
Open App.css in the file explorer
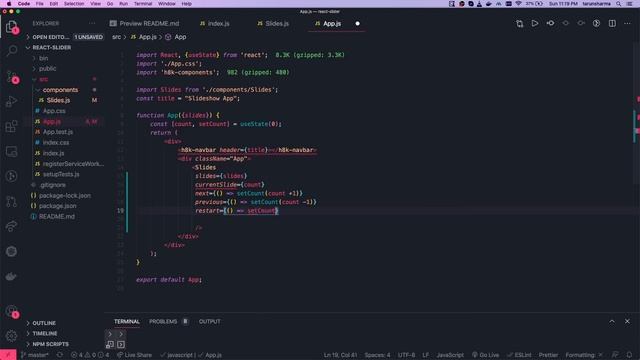[54, 111]
